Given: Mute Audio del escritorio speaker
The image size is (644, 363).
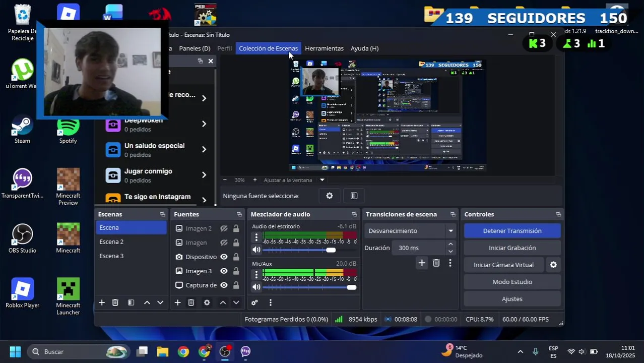Looking at the screenshot, I should [x=256, y=250].
